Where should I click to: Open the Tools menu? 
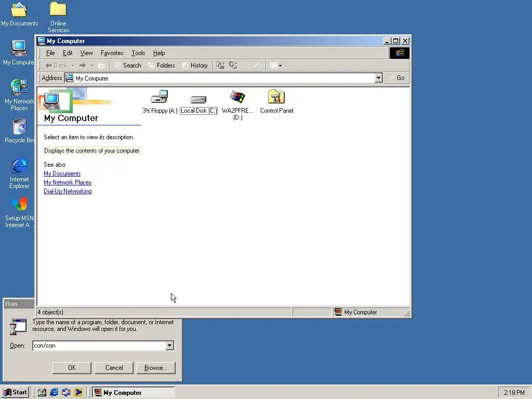(138, 53)
